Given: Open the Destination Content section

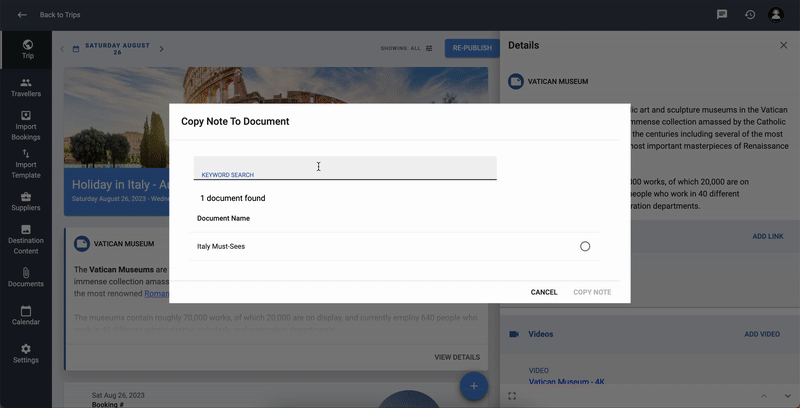Looking at the screenshot, I should [26, 240].
